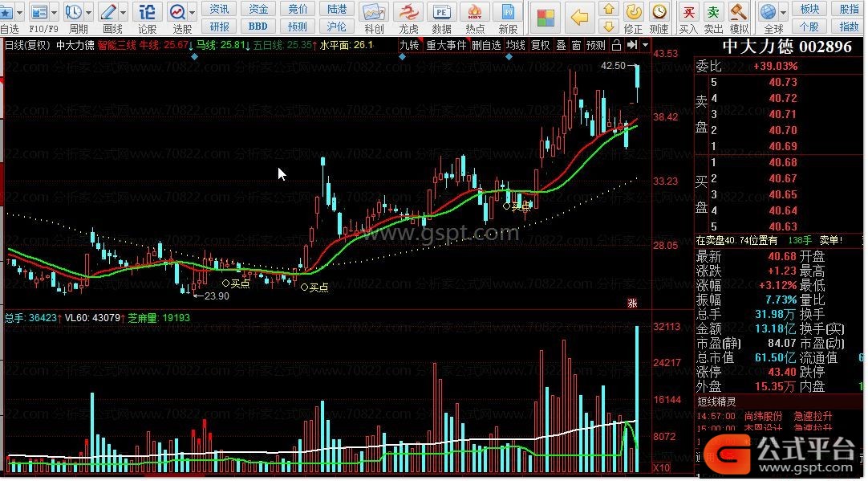Expand the 画线 drawing dropdown arrow
868x481 pixels.
tap(123, 11)
